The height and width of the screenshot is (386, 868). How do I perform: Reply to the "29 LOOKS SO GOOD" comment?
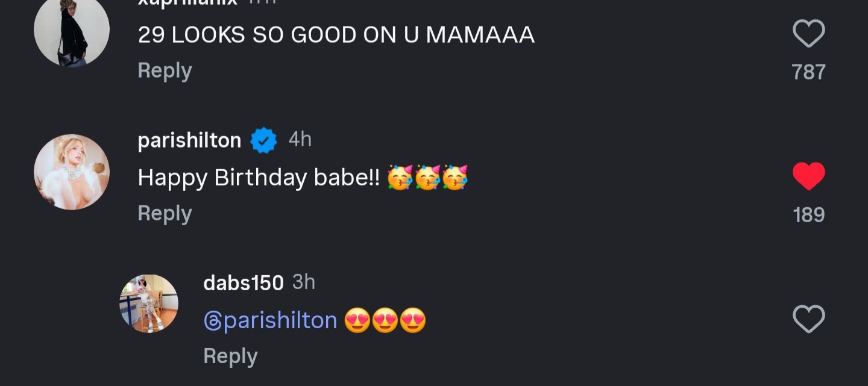click(x=165, y=70)
